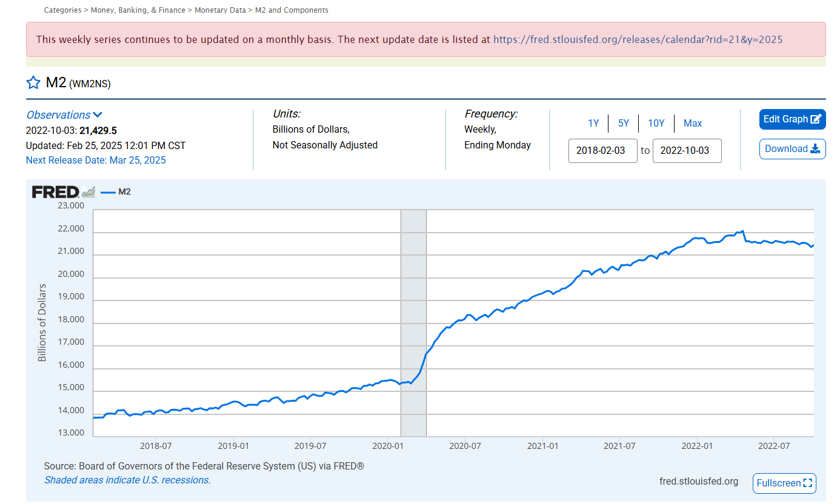Click the 13,000 y-axis label
This screenshot has width=840, height=504.
(x=72, y=433)
